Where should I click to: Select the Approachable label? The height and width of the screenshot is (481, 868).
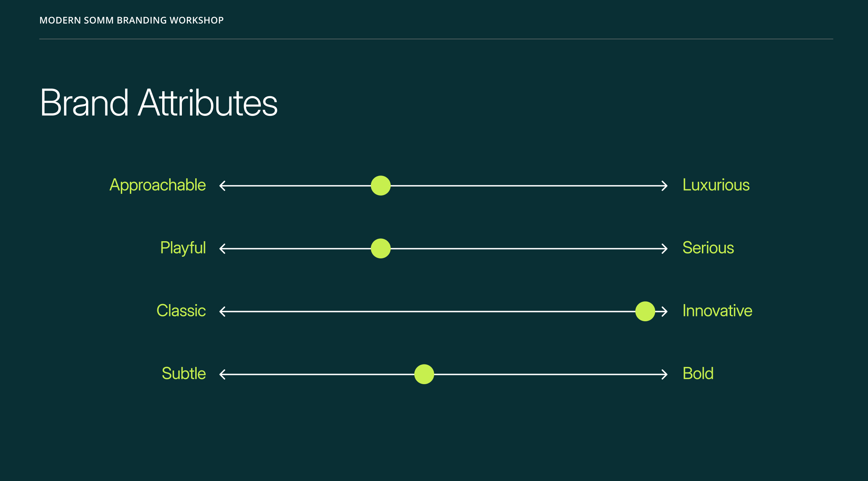tap(158, 185)
